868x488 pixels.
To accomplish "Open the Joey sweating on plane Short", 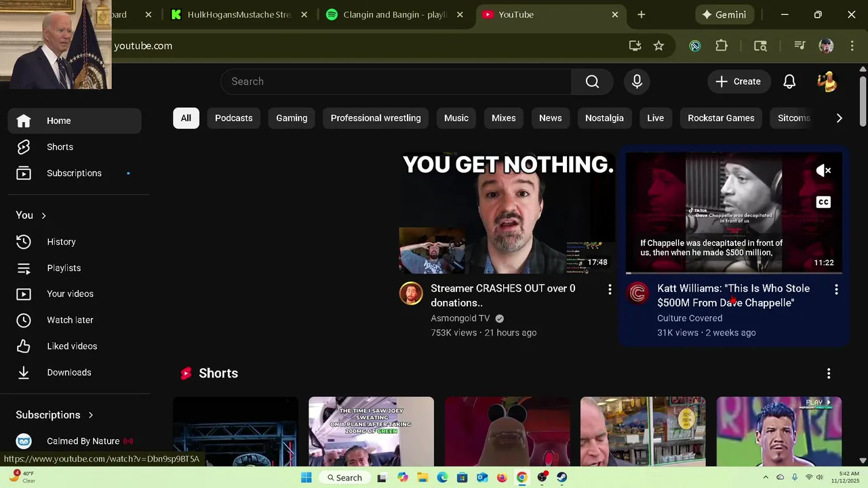I will click(x=371, y=431).
